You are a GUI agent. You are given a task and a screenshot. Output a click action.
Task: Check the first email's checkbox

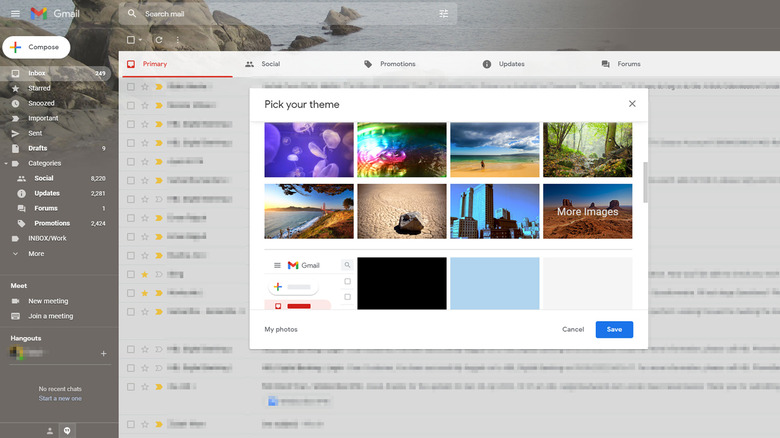[x=131, y=87]
